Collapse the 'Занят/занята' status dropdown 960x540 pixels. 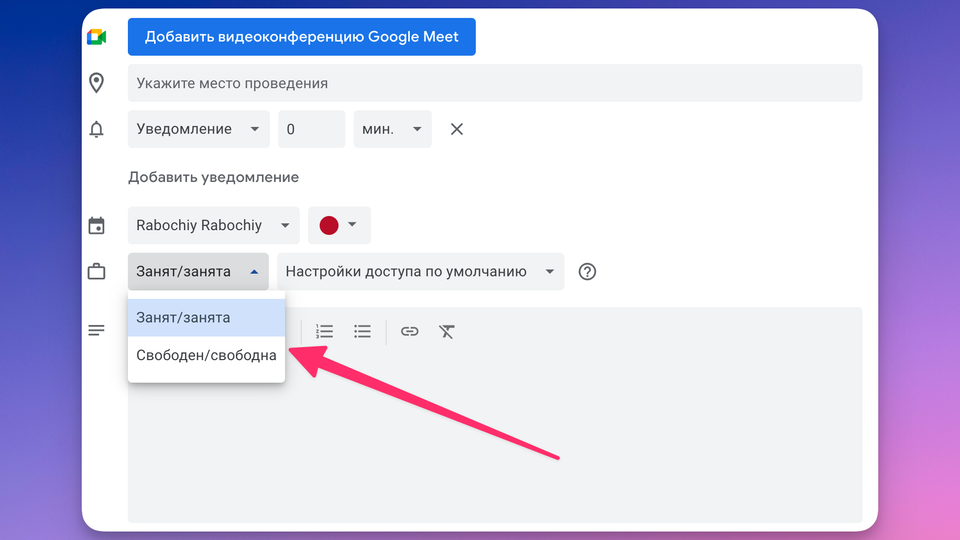198,271
